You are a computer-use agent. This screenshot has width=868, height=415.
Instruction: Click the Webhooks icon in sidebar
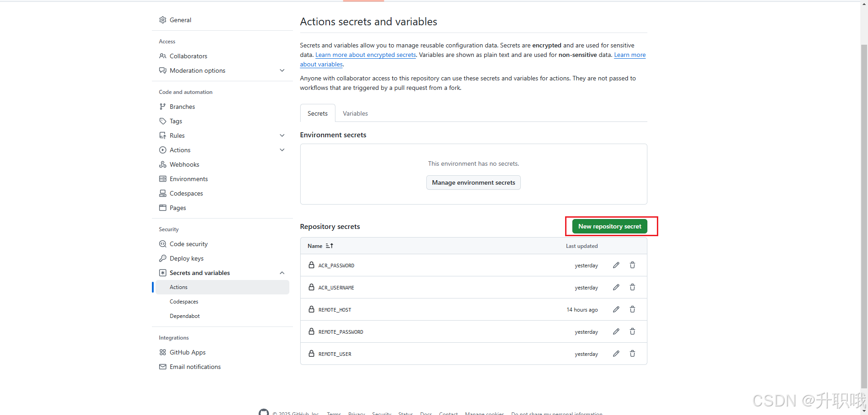pos(163,164)
